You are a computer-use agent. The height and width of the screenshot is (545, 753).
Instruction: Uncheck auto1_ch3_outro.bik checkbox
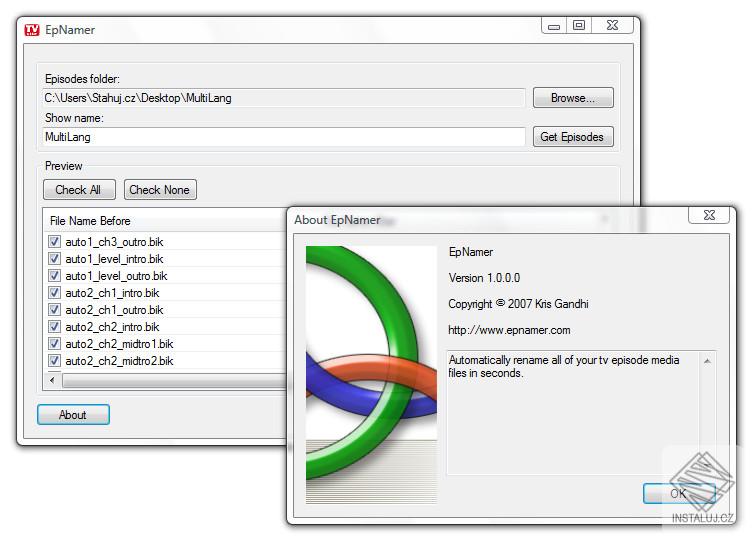tap(54, 242)
